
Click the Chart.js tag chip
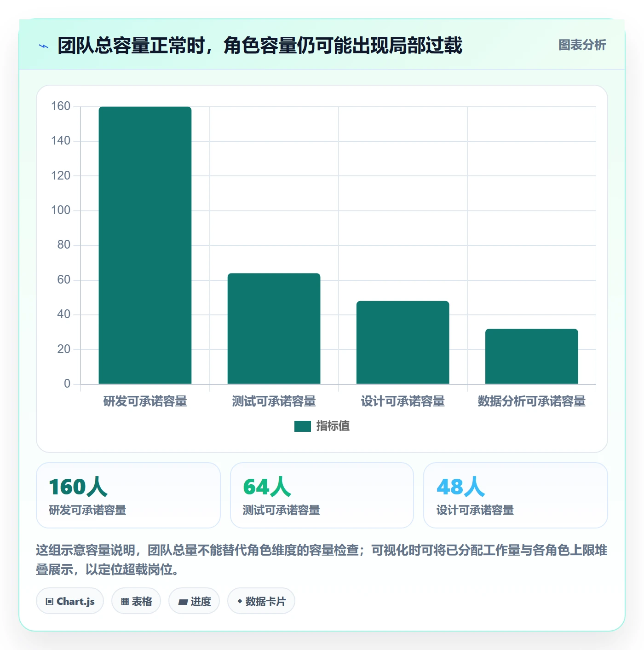70,601
